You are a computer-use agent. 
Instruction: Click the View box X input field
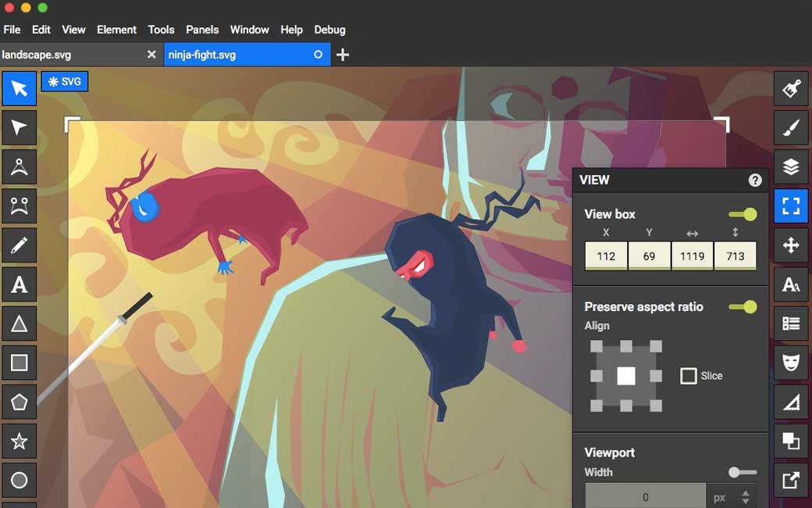[606, 256]
